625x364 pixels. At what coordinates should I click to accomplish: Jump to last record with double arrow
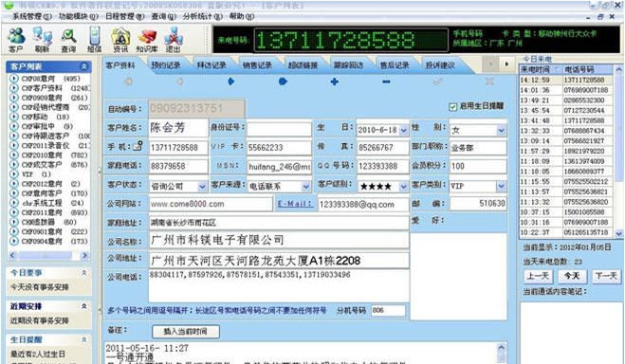[283, 82]
